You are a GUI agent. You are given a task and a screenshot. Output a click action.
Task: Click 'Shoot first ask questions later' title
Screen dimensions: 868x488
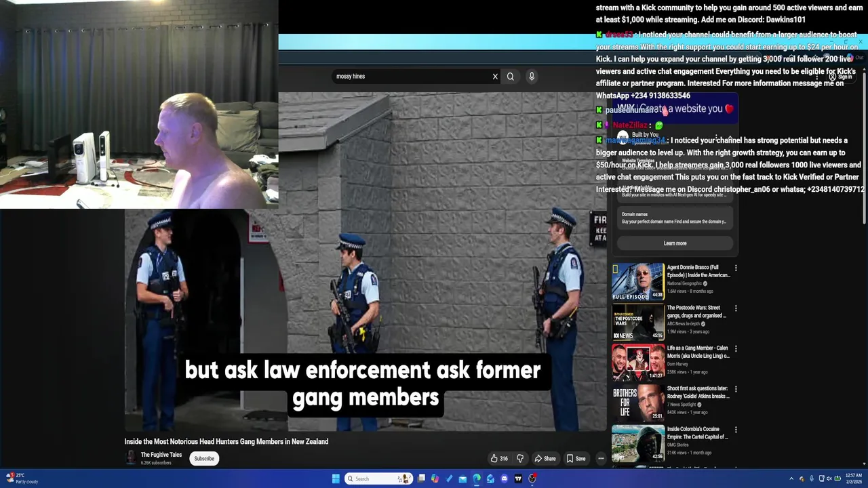(x=698, y=392)
